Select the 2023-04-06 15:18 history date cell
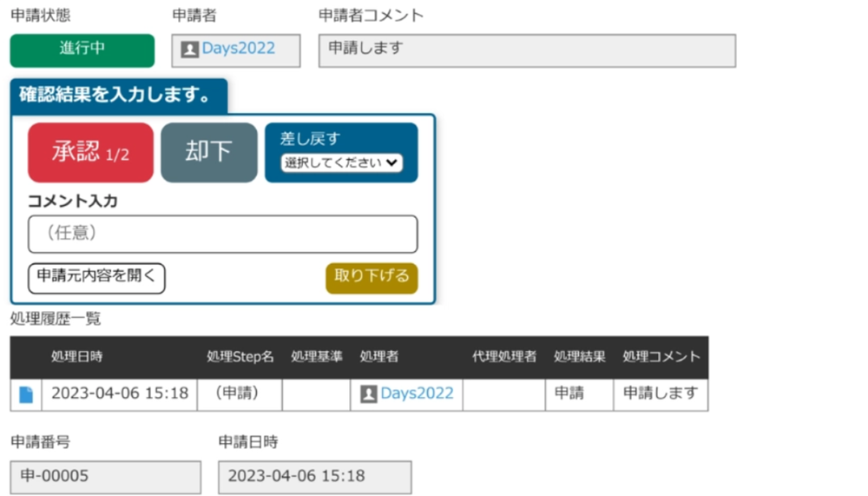The image size is (868, 496). pos(120,393)
